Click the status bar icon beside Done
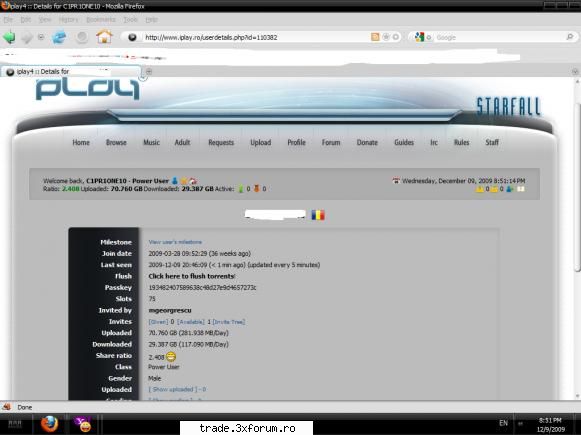581x435 pixels. (6, 407)
